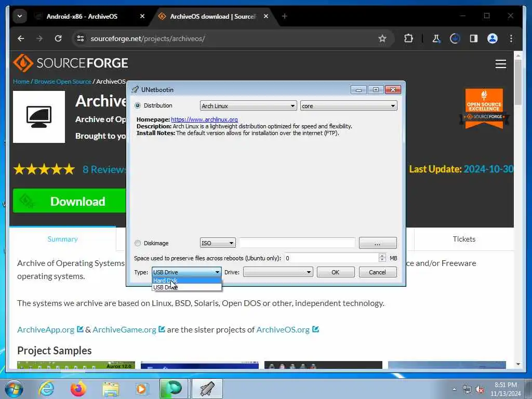532x399 pixels.
Task: Click the ArchiveOS project monitor icon
Action: (x=39, y=117)
